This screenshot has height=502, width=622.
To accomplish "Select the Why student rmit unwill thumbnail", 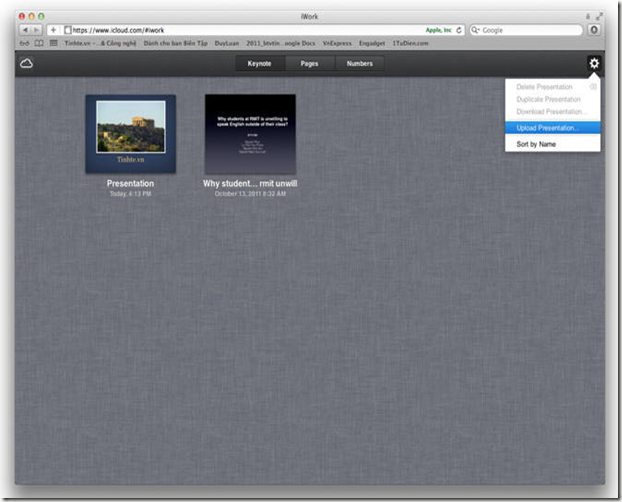I will click(250, 134).
